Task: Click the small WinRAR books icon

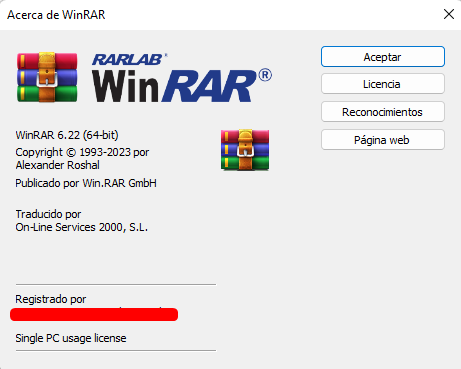Action: tap(245, 150)
